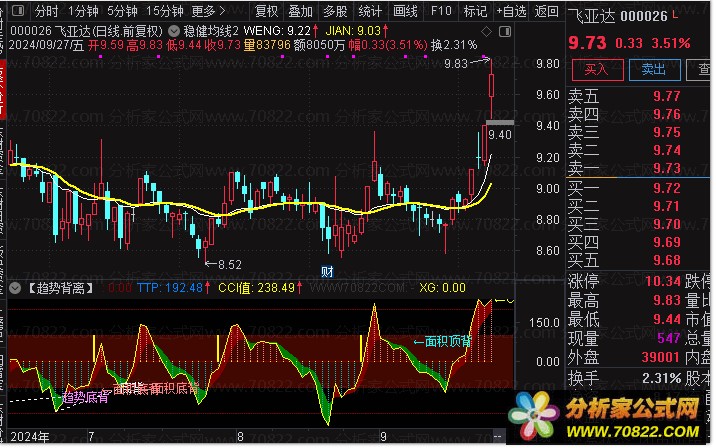Screen dimensions: 716x448
Task: Toggle the side panel icon on the chart header
Action: click(x=505, y=32)
